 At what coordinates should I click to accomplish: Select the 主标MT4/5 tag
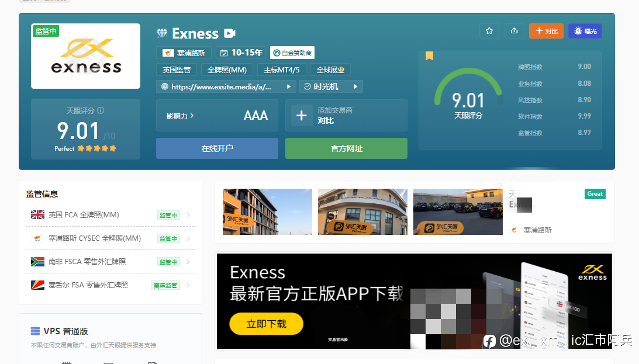coord(282,70)
